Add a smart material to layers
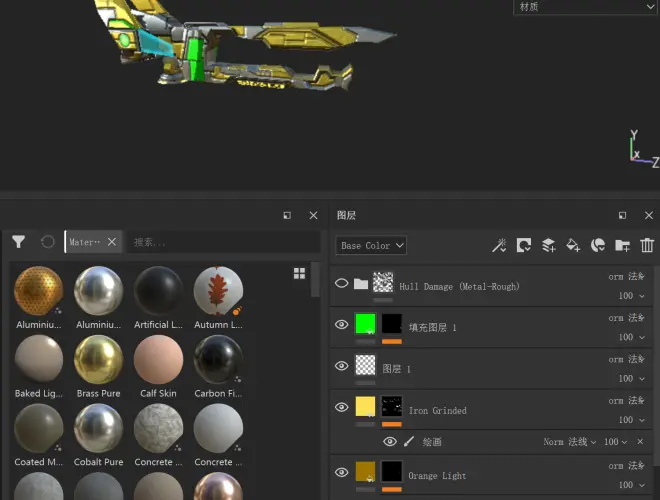 [598, 245]
